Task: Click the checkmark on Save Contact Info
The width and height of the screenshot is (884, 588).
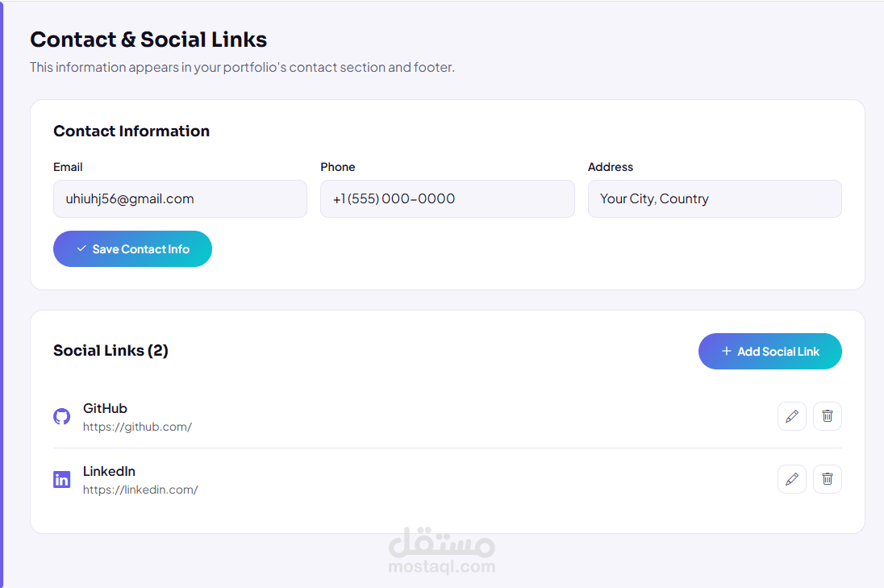Action: click(81, 248)
